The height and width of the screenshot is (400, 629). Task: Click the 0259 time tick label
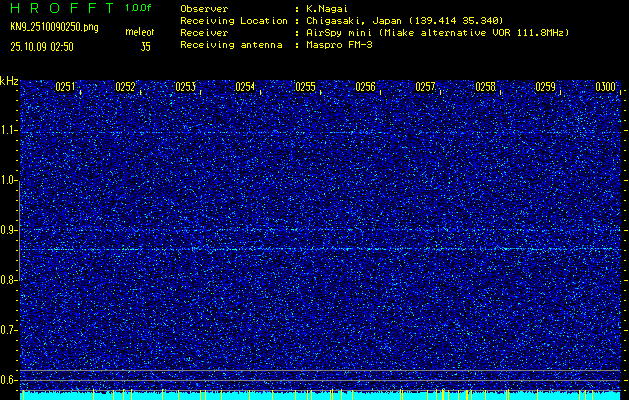click(x=545, y=87)
